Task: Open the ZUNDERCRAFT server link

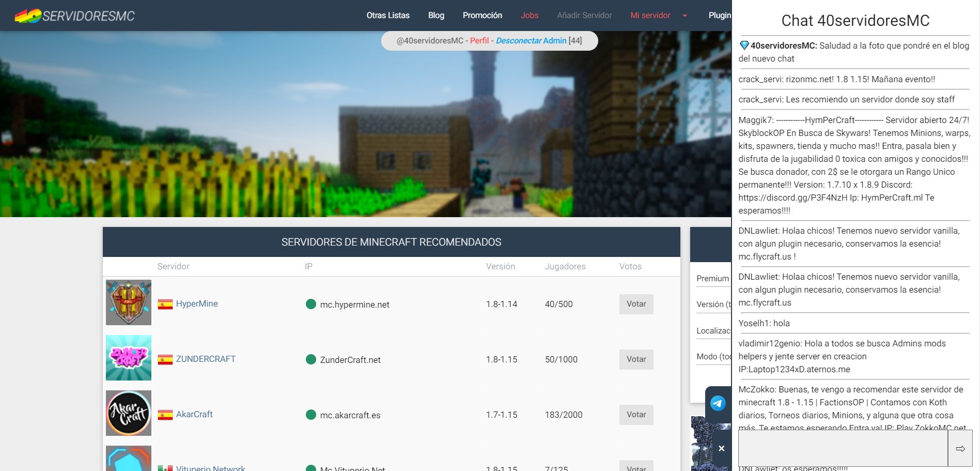Action: click(x=206, y=359)
